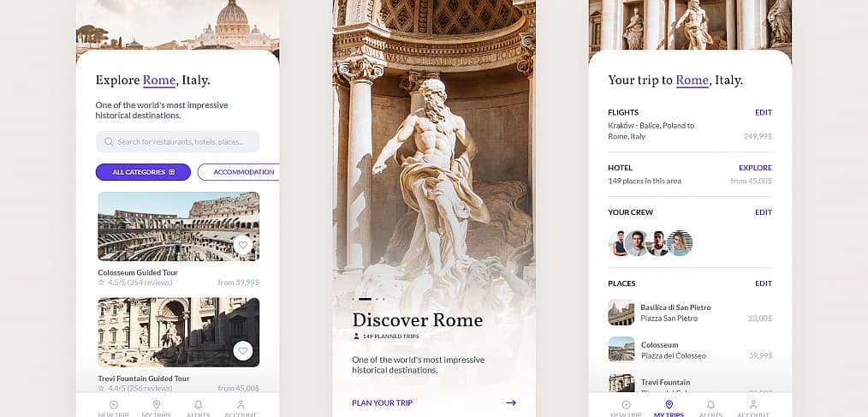The width and height of the screenshot is (868, 417).
Task: Click the "Piazza del Colosseo" address
Action: click(x=674, y=355)
